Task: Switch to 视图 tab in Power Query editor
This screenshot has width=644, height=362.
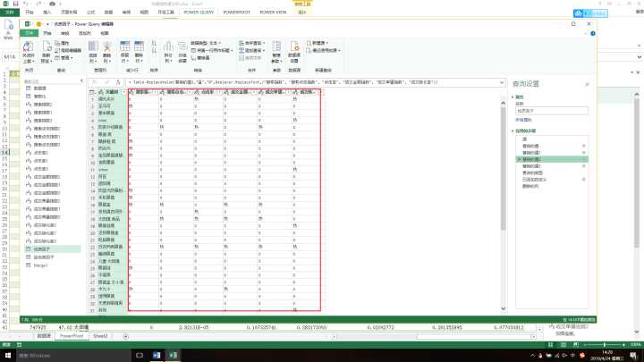Action: [105, 33]
